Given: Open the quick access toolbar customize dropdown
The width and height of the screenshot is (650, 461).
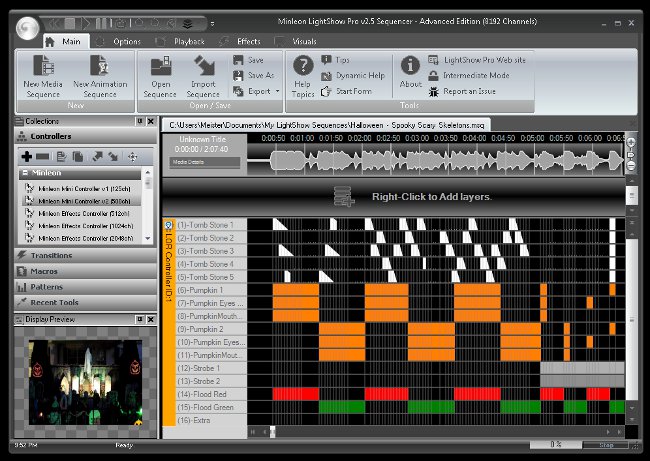Looking at the screenshot, I should pyautogui.click(x=212, y=24).
